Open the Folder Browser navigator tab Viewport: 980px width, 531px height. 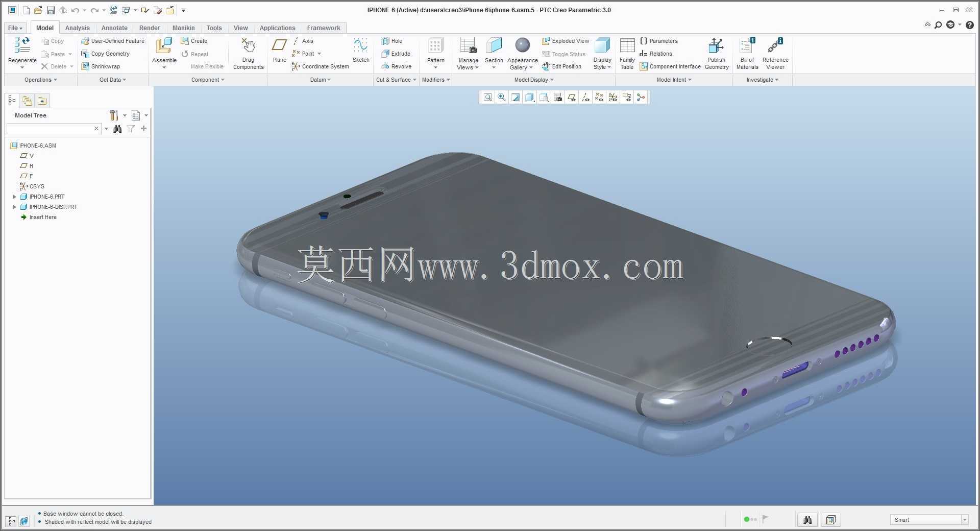[27, 101]
